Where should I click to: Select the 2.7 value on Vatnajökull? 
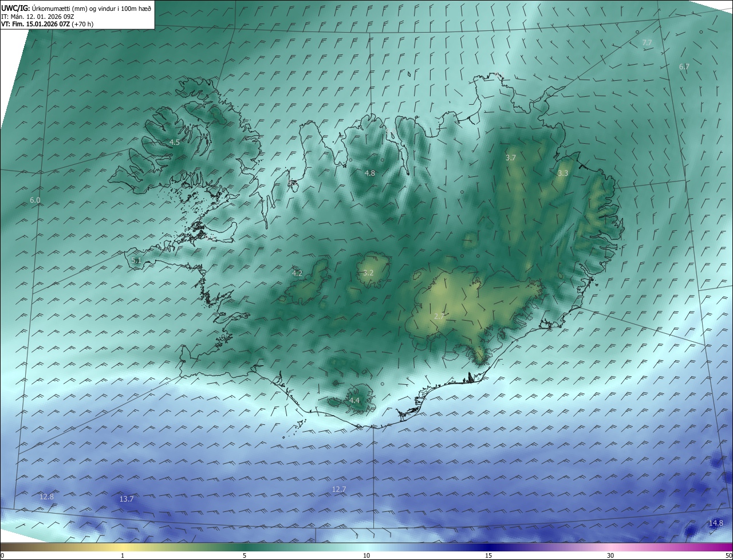[x=439, y=316]
